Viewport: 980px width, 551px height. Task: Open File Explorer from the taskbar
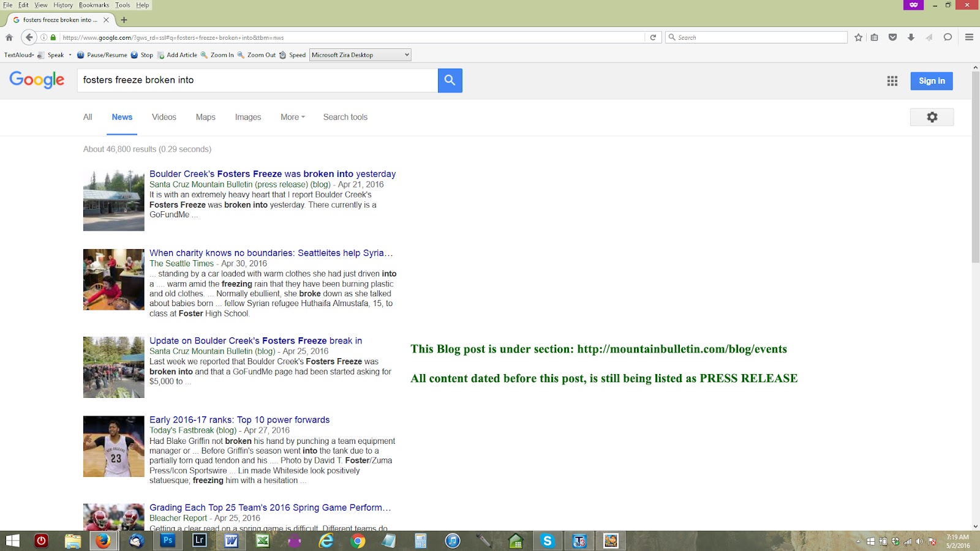pos(72,541)
